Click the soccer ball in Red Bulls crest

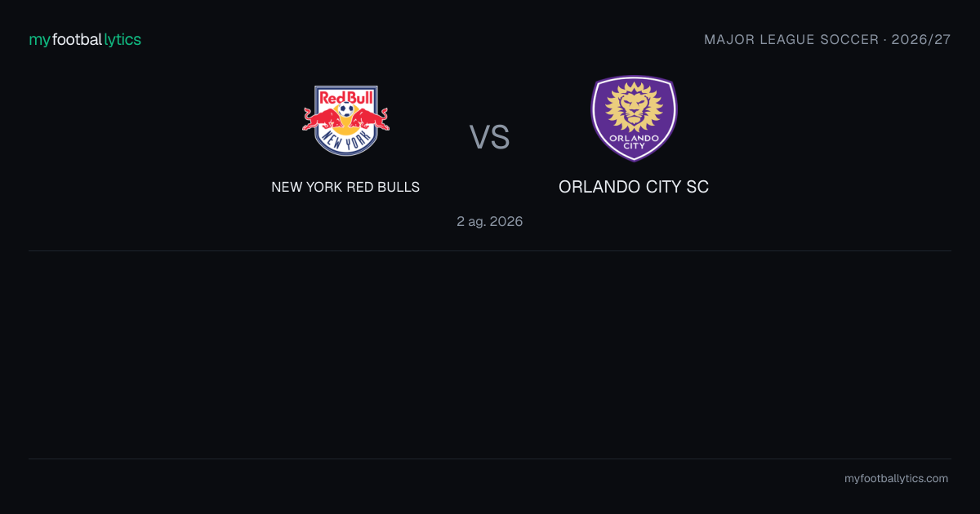(346, 110)
